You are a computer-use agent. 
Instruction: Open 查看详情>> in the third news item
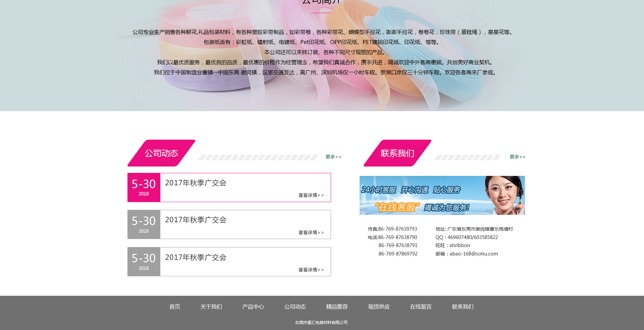[311, 270]
